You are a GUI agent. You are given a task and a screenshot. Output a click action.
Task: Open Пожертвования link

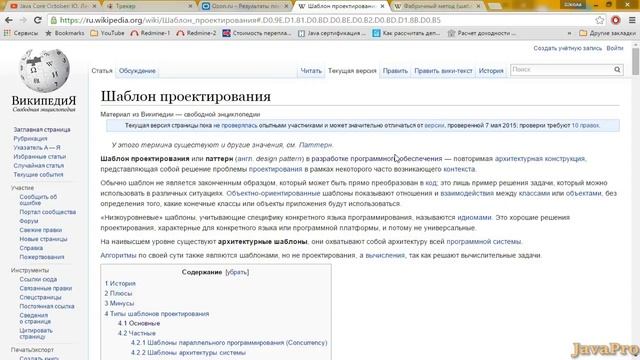pyautogui.click(x=42, y=257)
